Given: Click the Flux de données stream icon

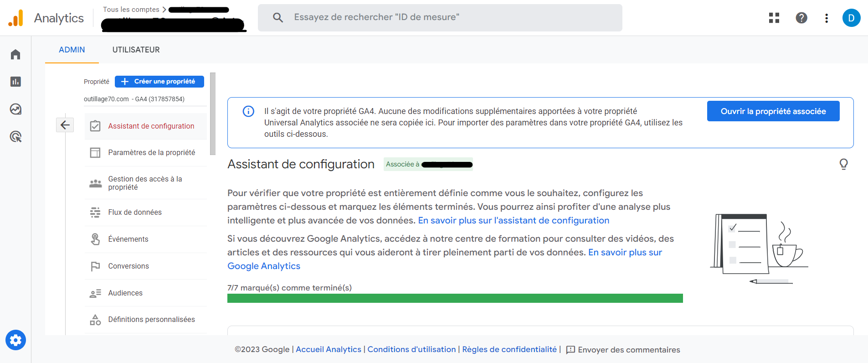Looking at the screenshot, I should coord(95,212).
